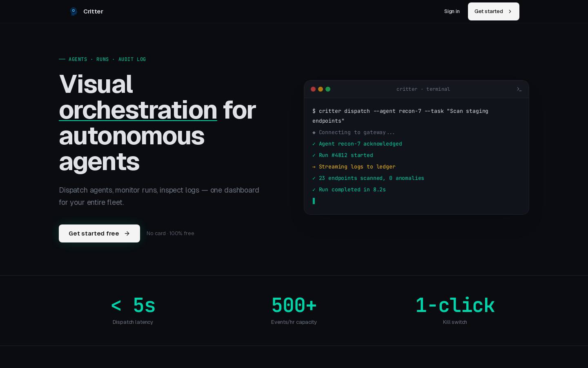Click 'No card · 100% free' note

[170, 233]
